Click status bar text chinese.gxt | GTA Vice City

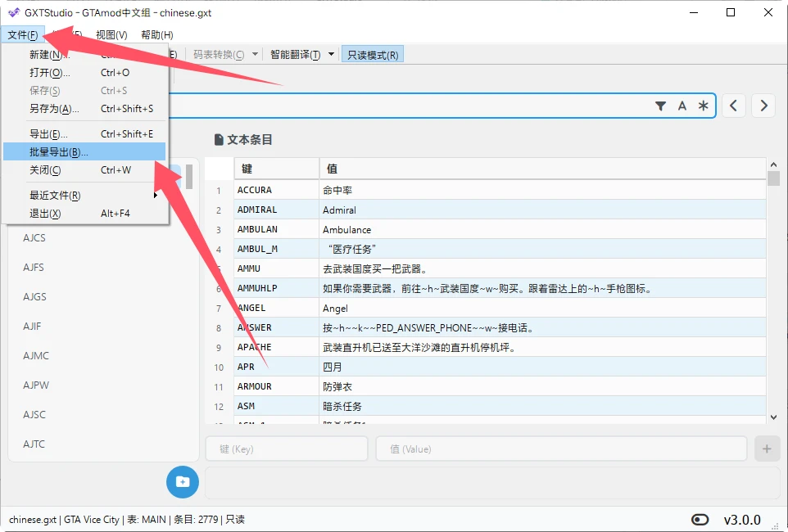(65, 520)
